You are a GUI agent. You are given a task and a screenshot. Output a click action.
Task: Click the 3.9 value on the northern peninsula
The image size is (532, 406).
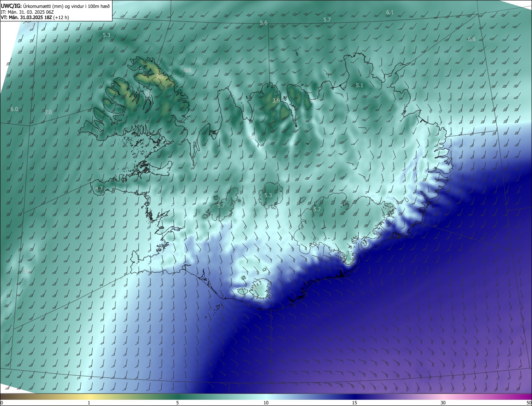pos(276,101)
